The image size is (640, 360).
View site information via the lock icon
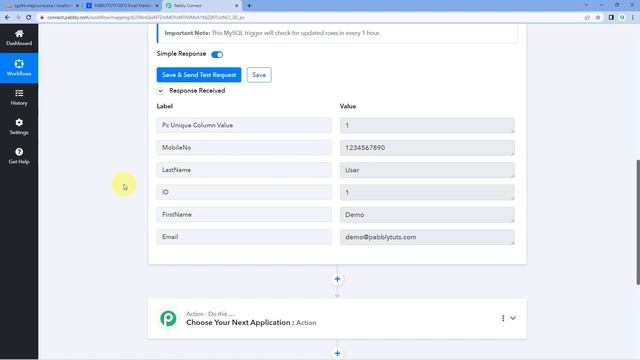[42, 18]
